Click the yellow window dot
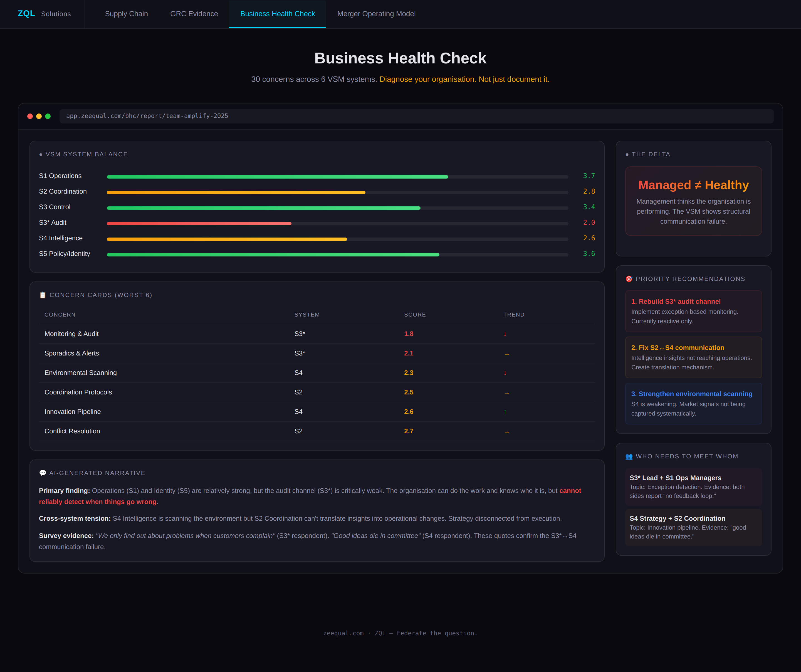Image resolution: width=801 pixels, height=672 pixels. click(x=39, y=116)
